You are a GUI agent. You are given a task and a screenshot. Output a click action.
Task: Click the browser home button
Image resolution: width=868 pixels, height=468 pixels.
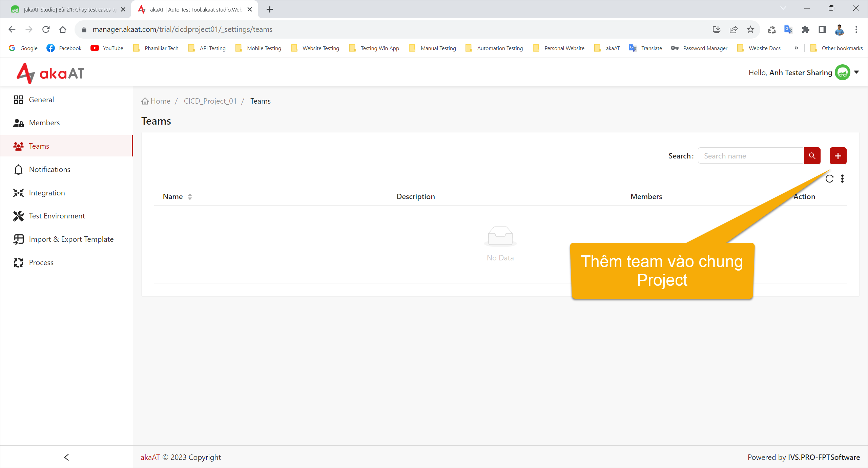pyautogui.click(x=63, y=29)
